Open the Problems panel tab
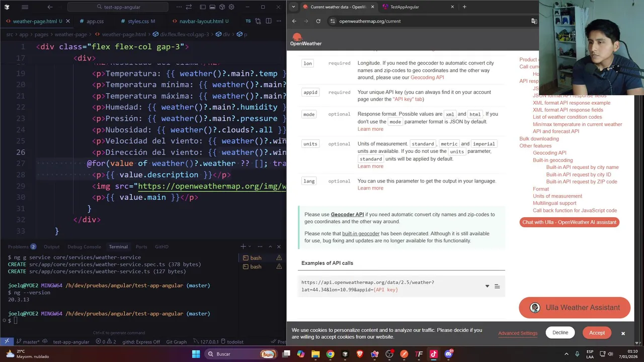This screenshot has height=362, width=644. [22, 247]
